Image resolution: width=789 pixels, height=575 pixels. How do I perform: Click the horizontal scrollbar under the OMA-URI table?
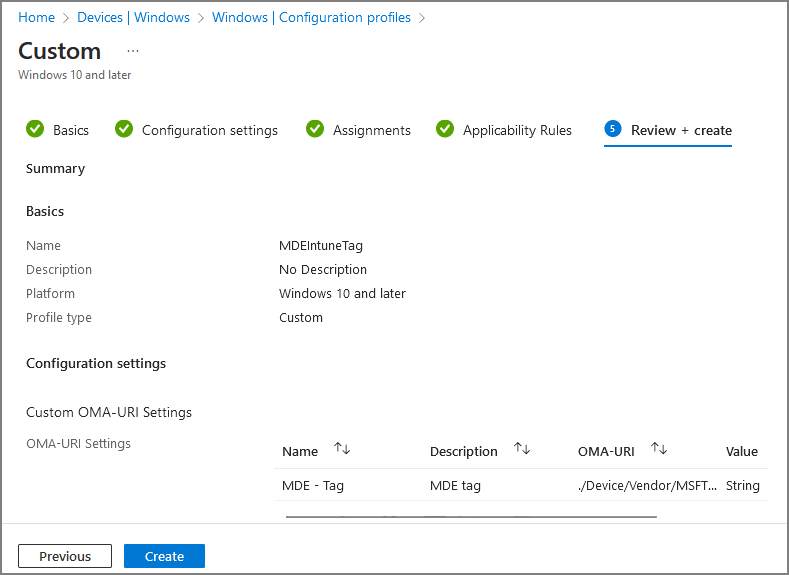[x=471, y=516]
